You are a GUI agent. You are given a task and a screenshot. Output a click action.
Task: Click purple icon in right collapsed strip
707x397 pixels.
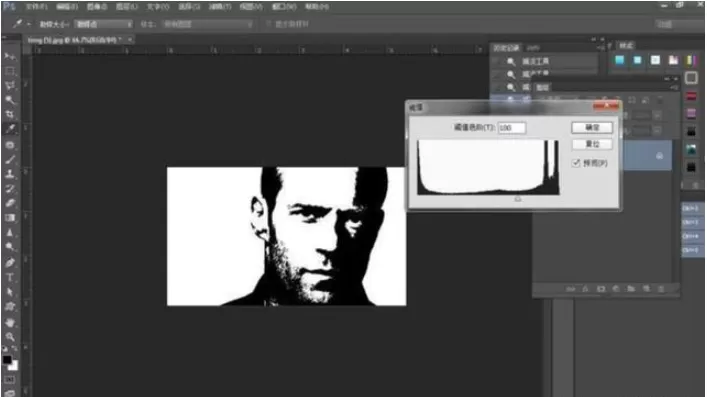pos(691,114)
